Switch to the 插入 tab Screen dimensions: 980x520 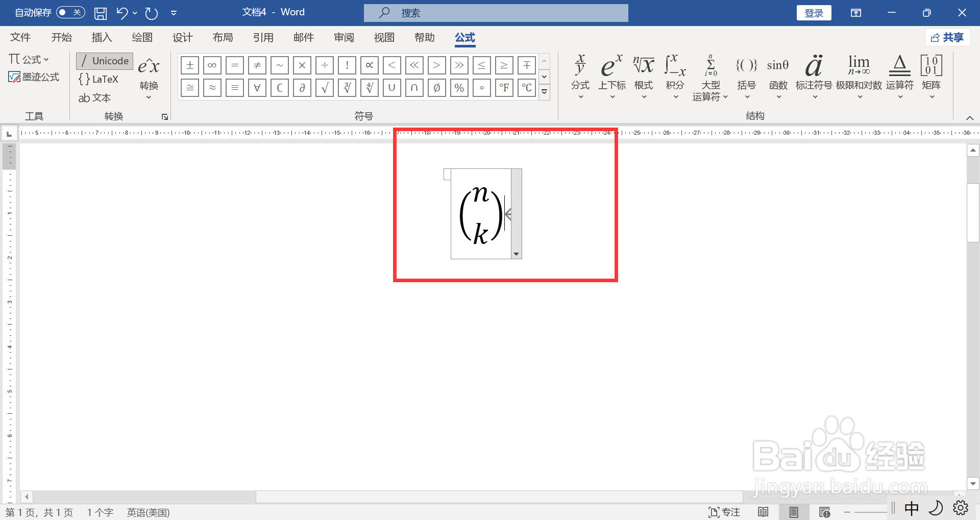102,37
